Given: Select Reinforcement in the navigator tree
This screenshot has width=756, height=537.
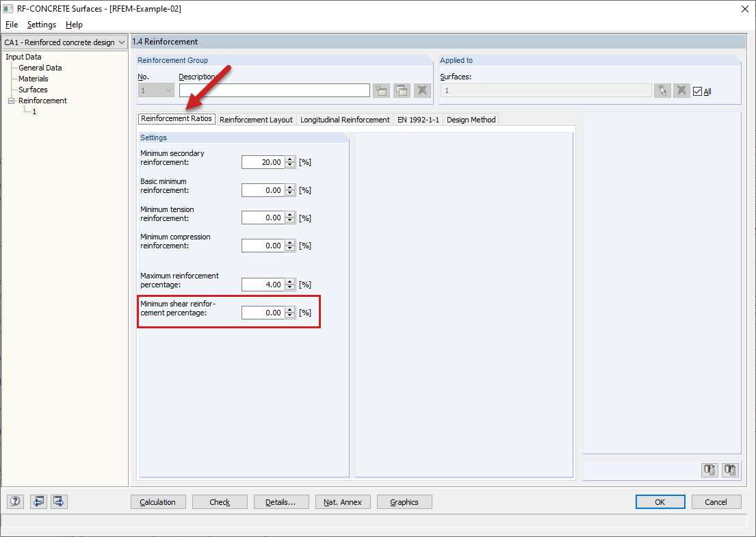Looking at the screenshot, I should pyautogui.click(x=42, y=101).
